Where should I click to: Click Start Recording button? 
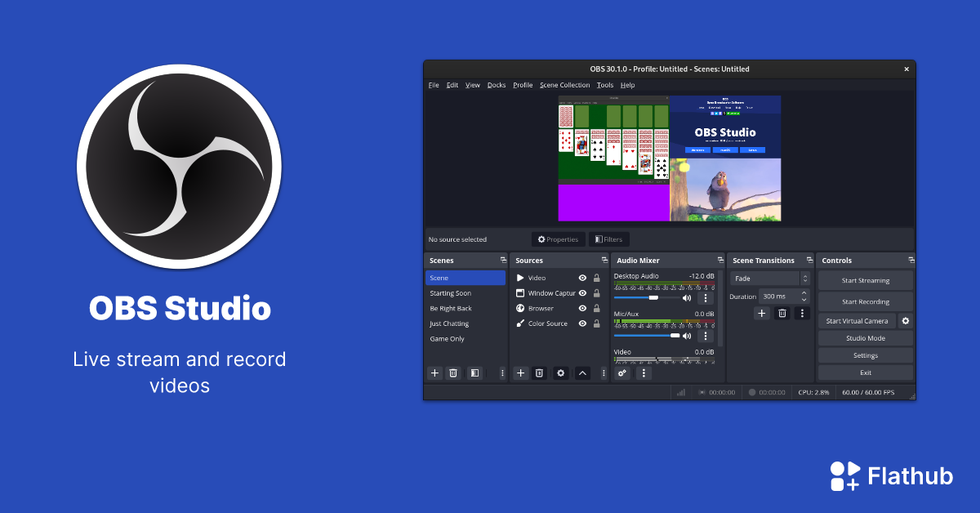pos(865,301)
